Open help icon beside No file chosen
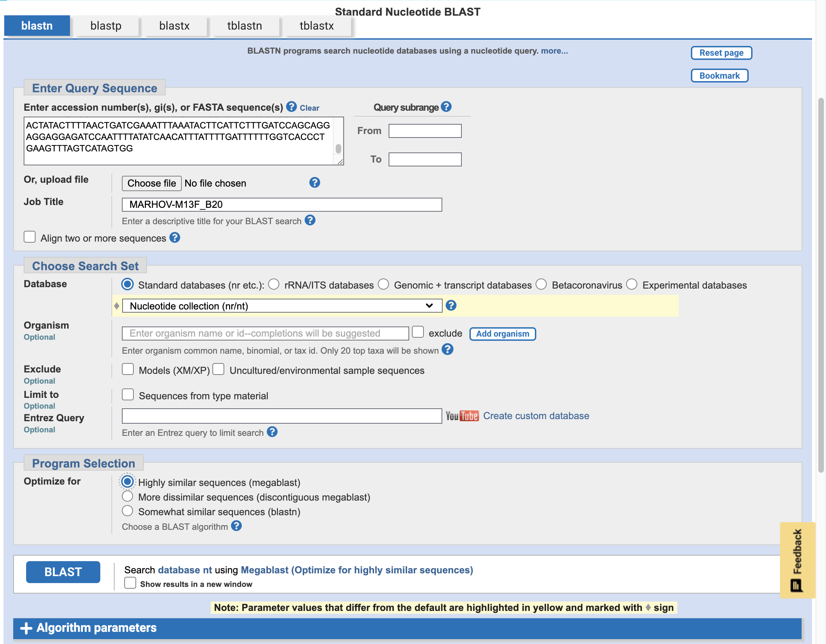 tap(314, 183)
